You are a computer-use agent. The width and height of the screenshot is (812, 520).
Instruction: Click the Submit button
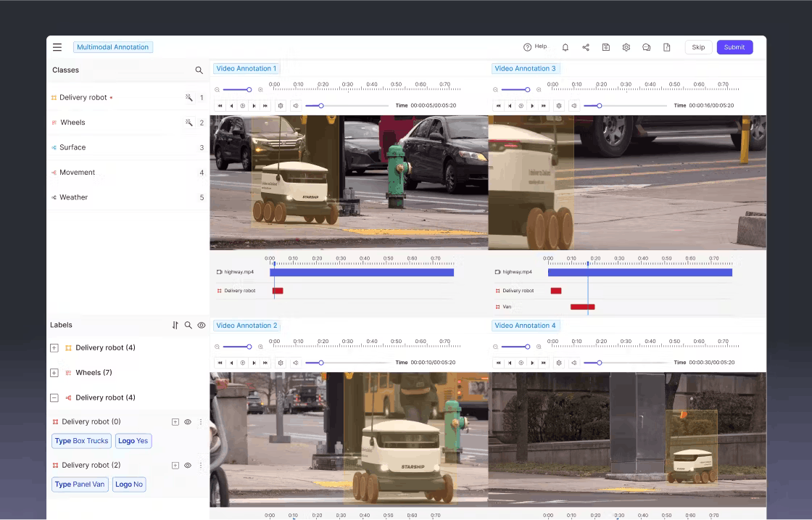(x=734, y=46)
